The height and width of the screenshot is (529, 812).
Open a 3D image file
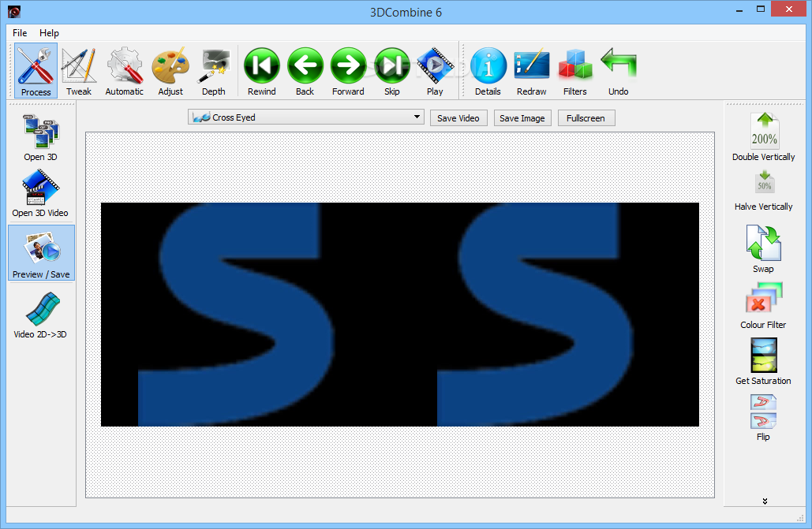(x=40, y=137)
